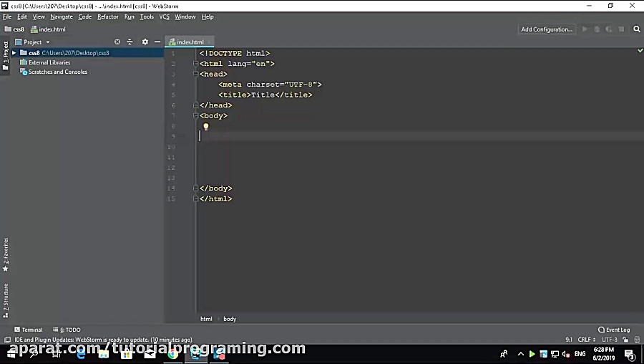The width and height of the screenshot is (644, 364).
Task: Fold the <head> block
Action: click(x=196, y=74)
